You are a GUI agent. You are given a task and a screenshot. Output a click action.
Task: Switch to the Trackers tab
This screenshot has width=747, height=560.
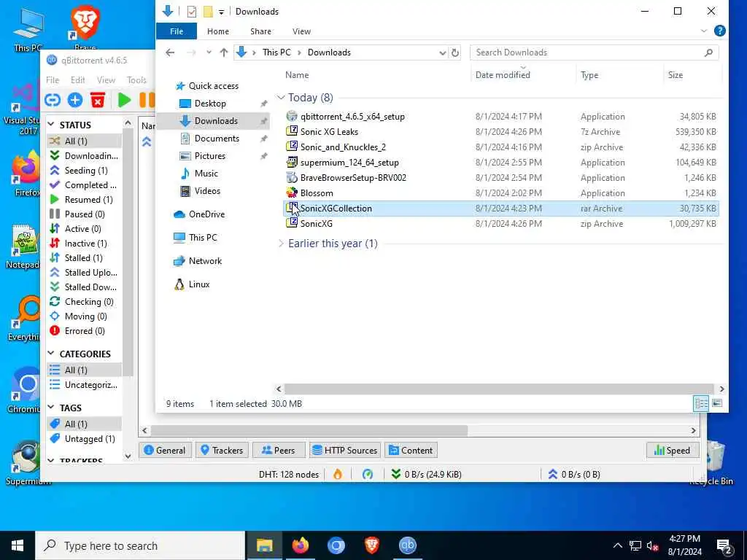click(222, 451)
